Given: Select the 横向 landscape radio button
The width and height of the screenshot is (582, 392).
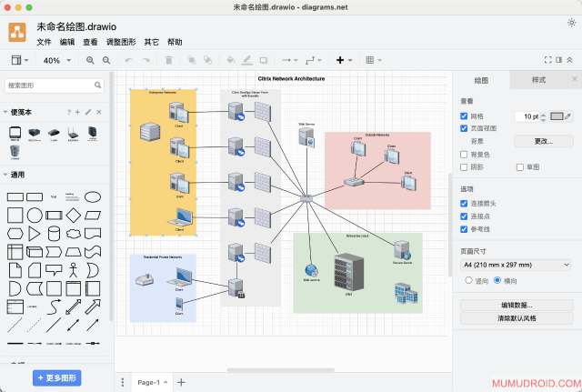Looking at the screenshot, I should pos(497,280).
